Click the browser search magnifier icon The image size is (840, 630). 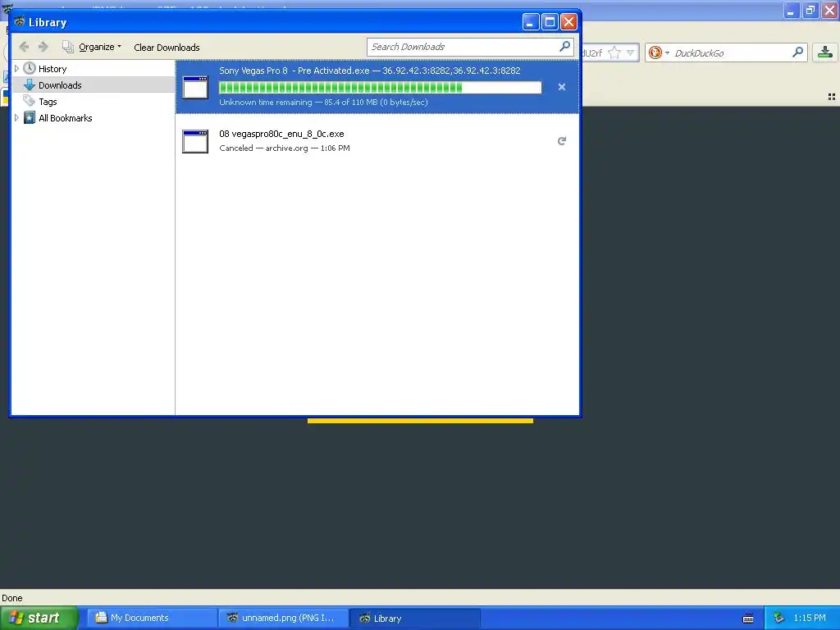[797, 52]
